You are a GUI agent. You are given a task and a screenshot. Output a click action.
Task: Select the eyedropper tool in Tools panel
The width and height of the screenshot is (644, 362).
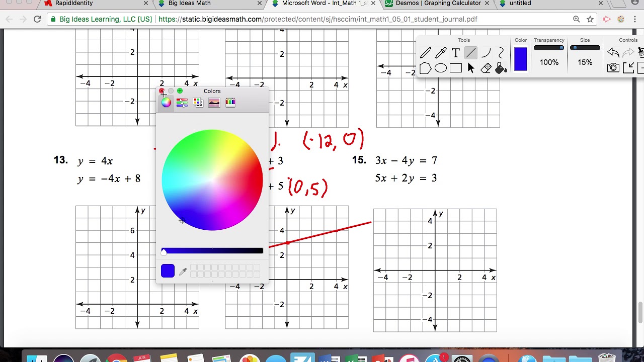[x=441, y=53]
